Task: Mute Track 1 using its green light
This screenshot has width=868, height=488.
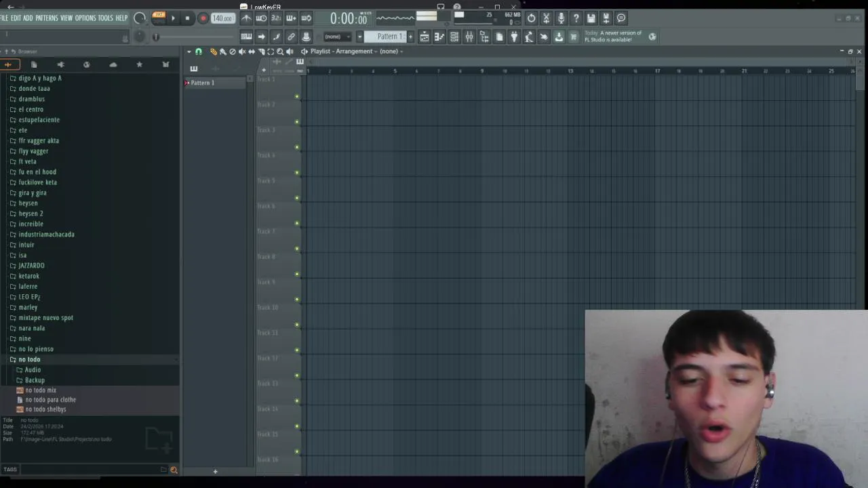Action: click(x=297, y=96)
